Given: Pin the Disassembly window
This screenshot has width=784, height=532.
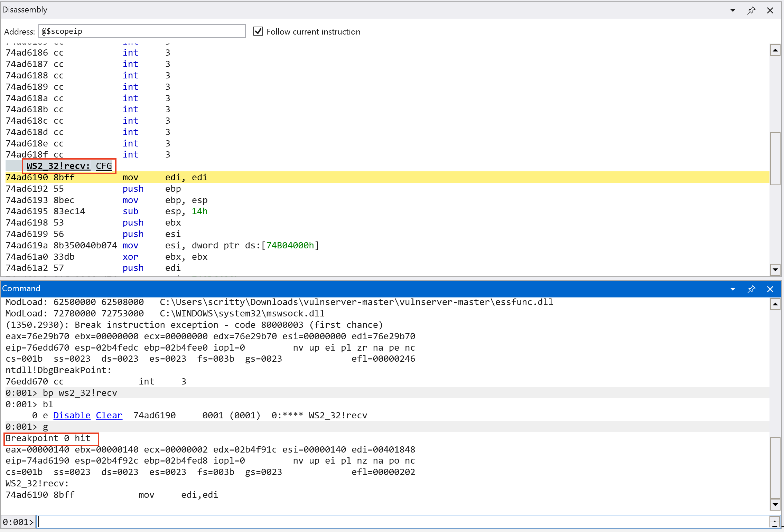Looking at the screenshot, I should coord(751,10).
